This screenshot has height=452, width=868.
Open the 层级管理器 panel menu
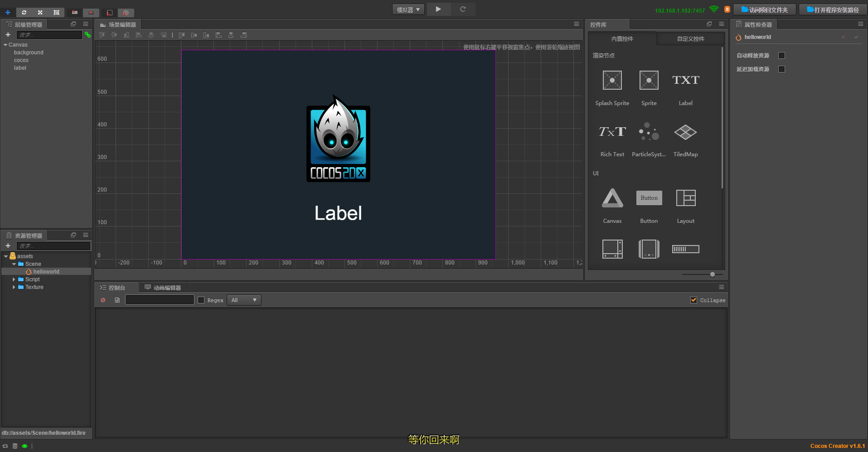pyautogui.click(x=86, y=24)
